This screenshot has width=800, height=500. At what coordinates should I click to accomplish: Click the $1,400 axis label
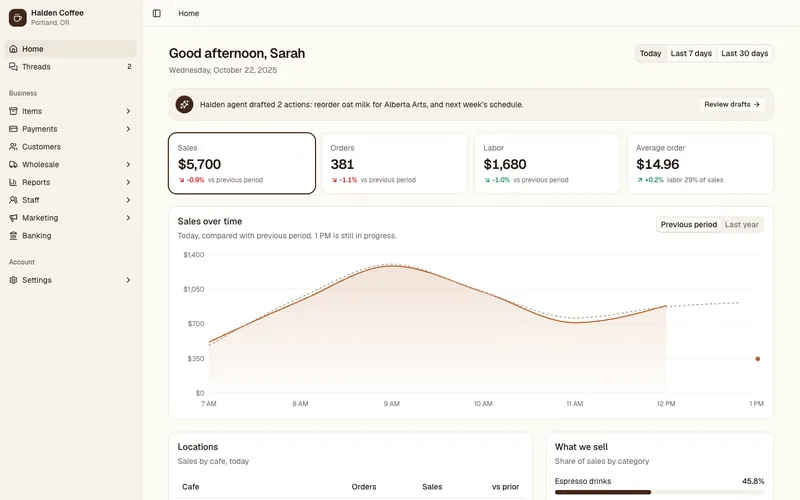(194, 255)
